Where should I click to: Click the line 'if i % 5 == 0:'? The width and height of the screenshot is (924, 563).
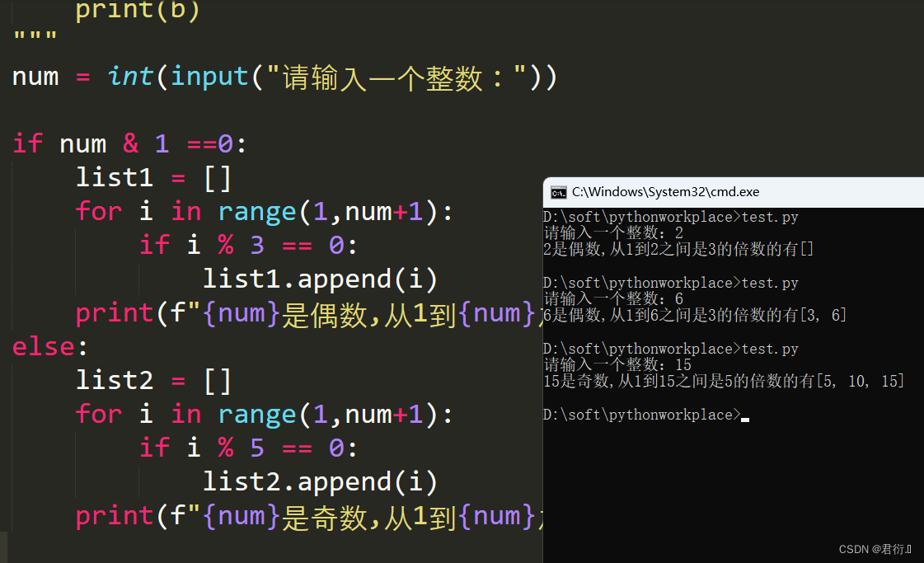[x=248, y=448]
